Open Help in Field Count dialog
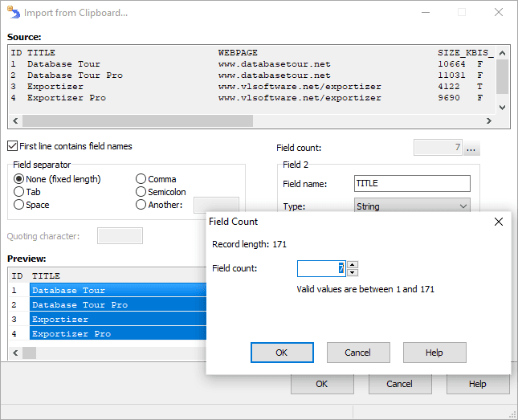518x420 pixels. point(434,353)
